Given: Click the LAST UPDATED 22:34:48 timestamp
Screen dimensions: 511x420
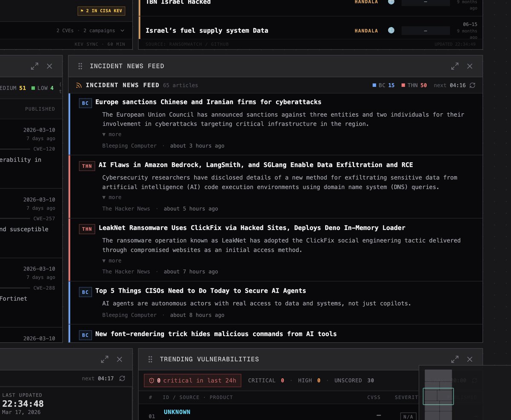Looking at the screenshot, I should (x=23, y=403).
